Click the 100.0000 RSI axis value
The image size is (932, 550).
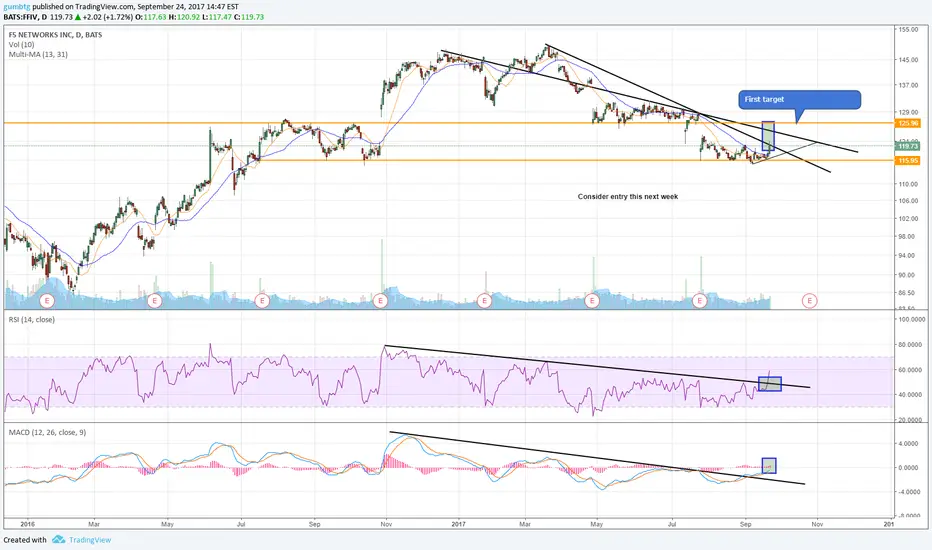(x=910, y=319)
